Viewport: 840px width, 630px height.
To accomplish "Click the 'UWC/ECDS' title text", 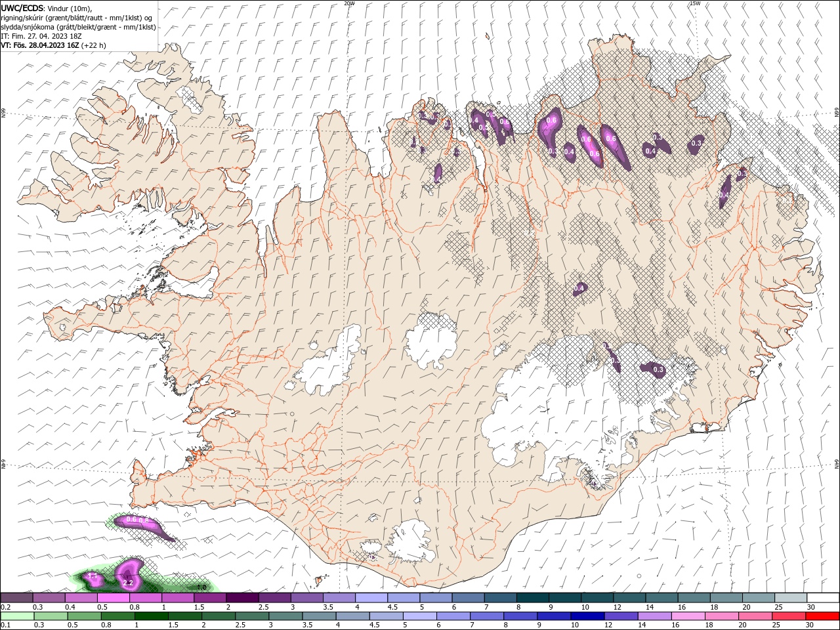I will (23, 8).
